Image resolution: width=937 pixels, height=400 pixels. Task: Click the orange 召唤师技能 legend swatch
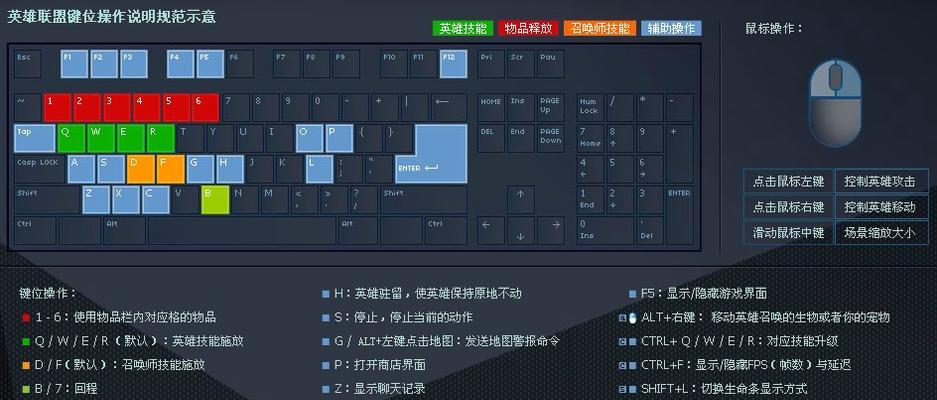point(597,28)
